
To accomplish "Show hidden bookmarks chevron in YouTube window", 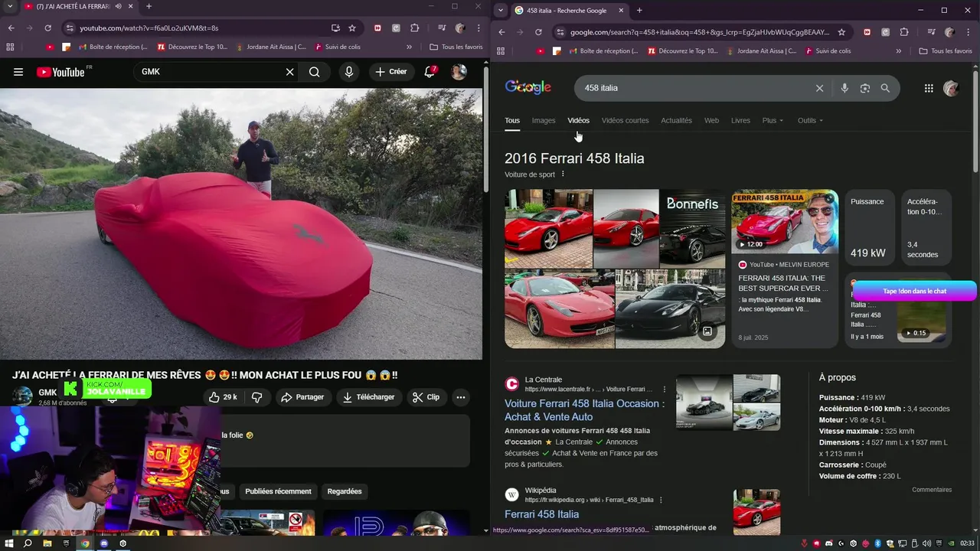I will click(409, 47).
